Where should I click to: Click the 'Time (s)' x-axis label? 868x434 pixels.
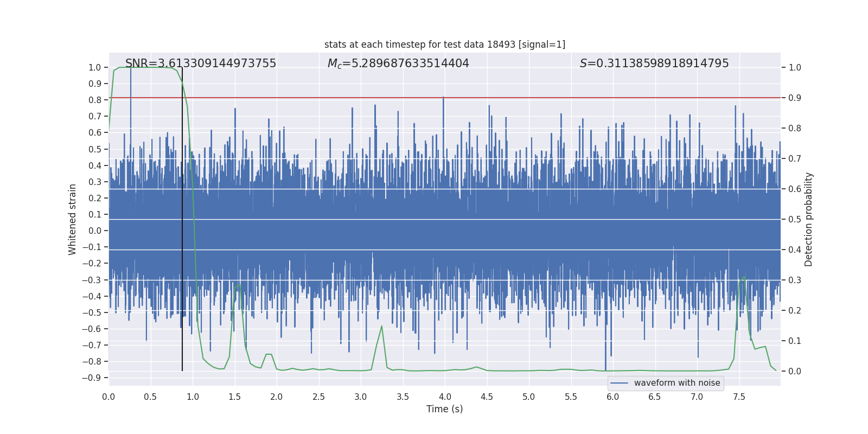[444, 409]
